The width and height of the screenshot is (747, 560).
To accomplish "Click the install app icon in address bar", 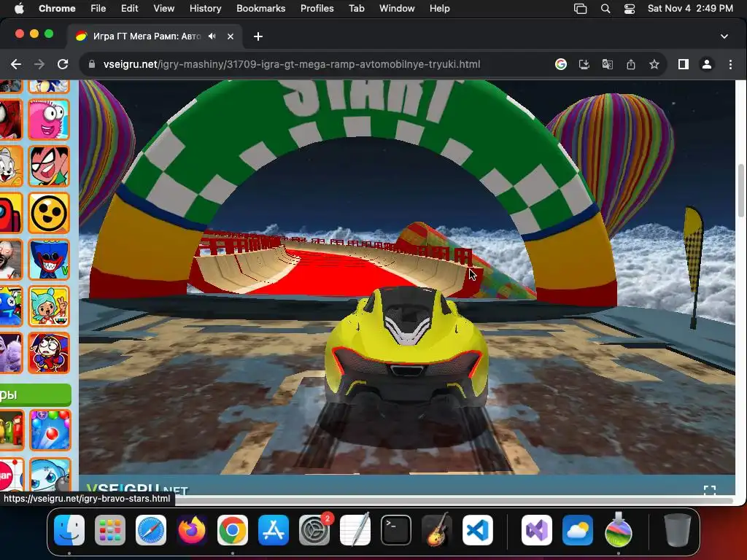I will pyautogui.click(x=584, y=64).
